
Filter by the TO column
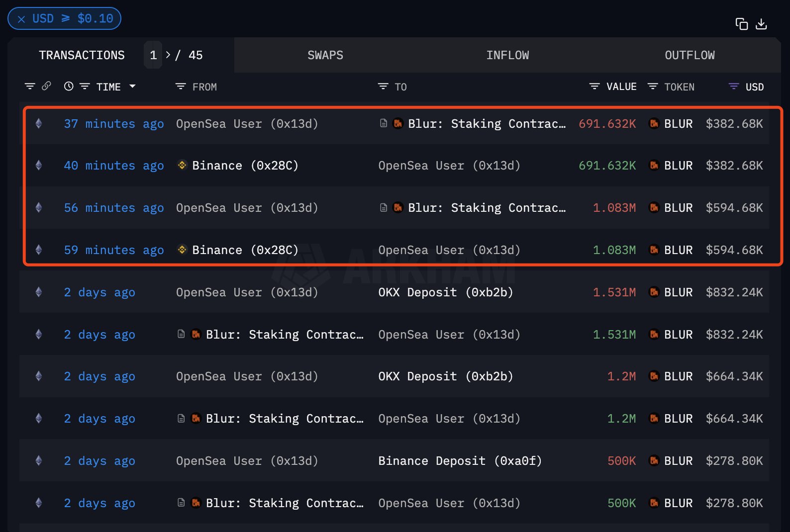click(383, 87)
